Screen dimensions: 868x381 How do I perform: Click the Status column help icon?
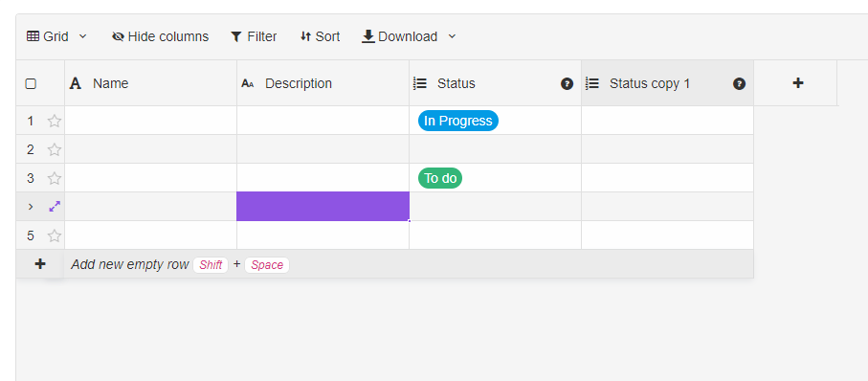[x=567, y=83]
